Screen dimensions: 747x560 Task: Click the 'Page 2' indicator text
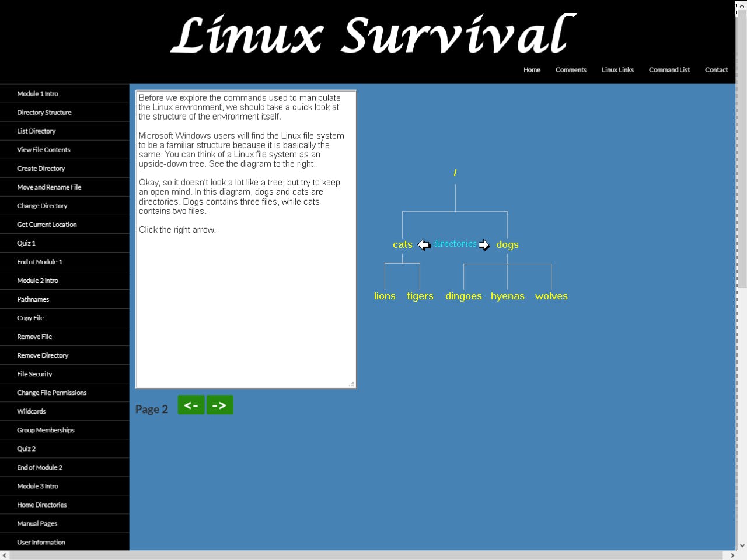[x=152, y=409]
